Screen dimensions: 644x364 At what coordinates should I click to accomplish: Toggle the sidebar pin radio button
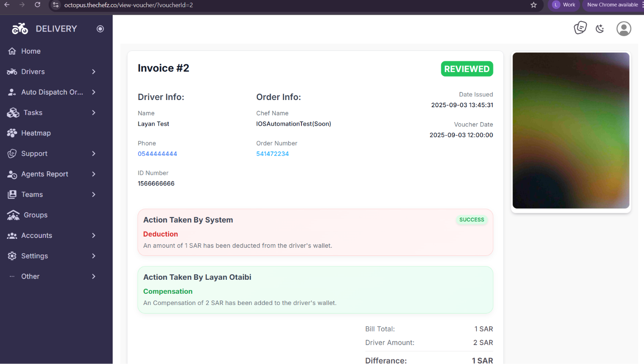100,29
